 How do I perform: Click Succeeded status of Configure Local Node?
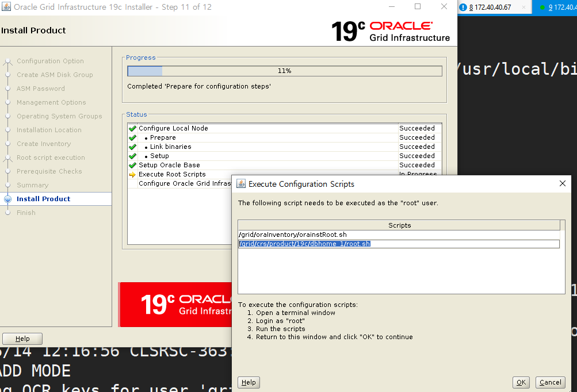click(417, 128)
